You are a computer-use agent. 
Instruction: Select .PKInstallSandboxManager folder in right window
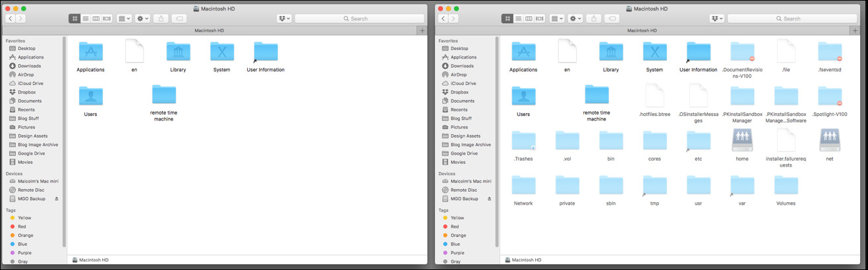point(742,96)
